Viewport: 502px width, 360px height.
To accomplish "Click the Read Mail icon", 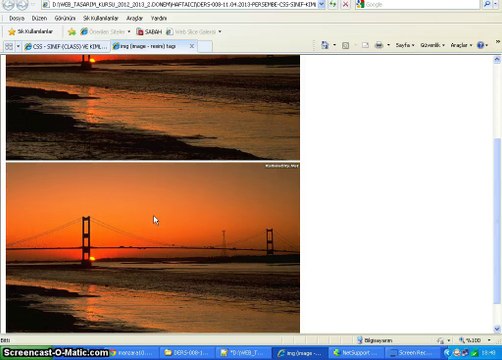I will click(365, 45).
